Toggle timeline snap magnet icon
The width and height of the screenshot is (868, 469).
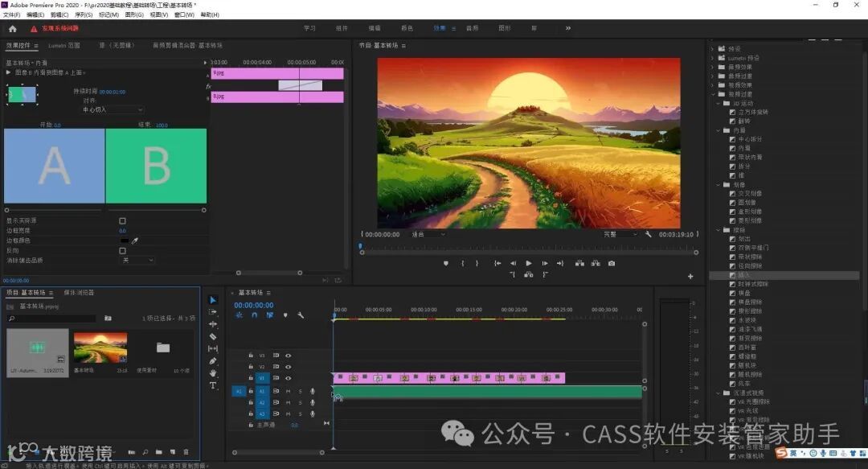click(254, 315)
